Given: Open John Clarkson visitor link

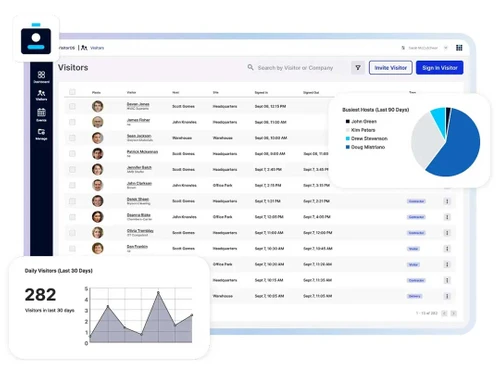Looking at the screenshot, I should (x=139, y=183).
